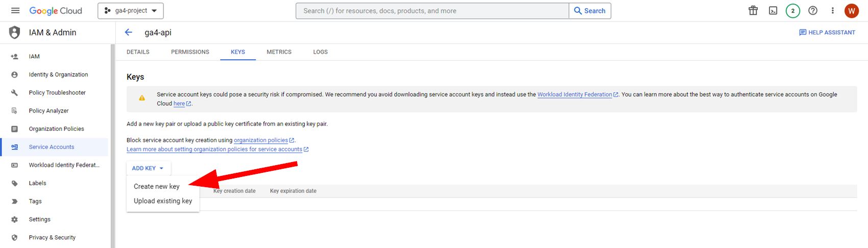Click the search resources input field
Screen dimensions: 868x248
click(x=432, y=11)
